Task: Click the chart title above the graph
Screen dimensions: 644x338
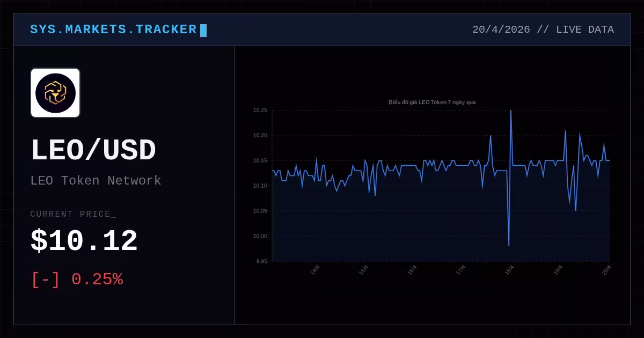Action: [x=432, y=102]
